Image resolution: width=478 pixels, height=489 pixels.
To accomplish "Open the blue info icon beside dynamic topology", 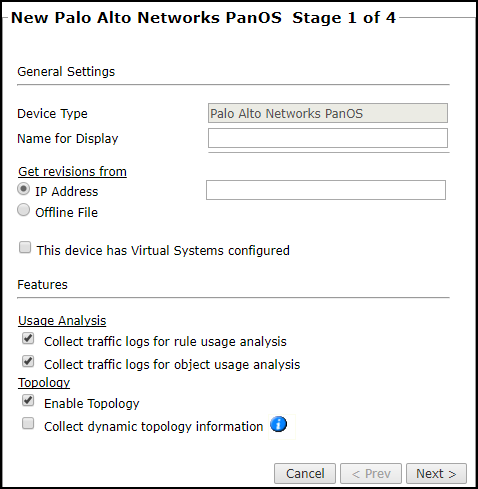I will [x=278, y=424].
